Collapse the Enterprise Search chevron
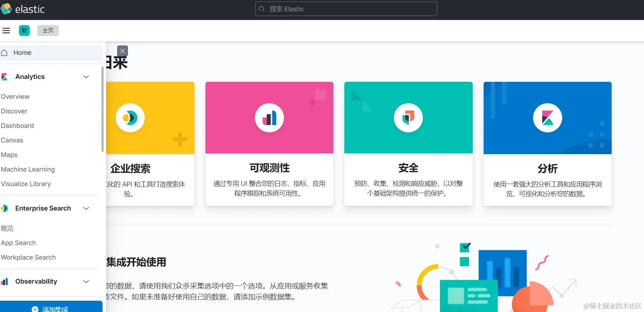The height and width of the screenshot is (312, 644). [x=86, y=208]
